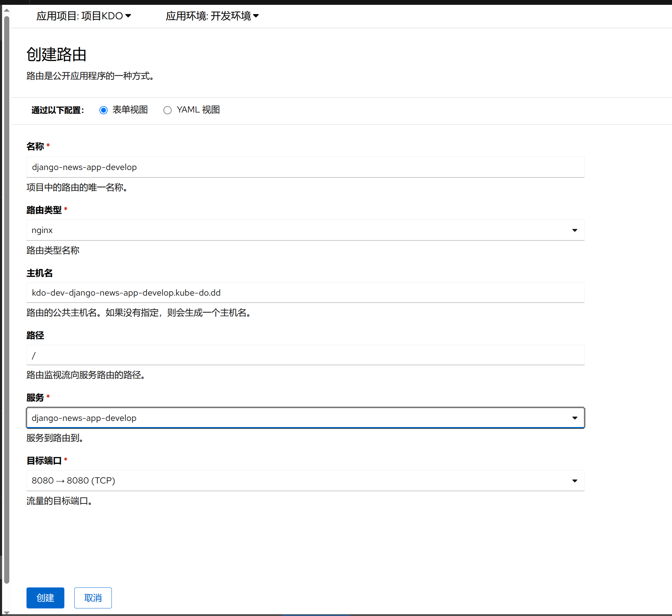Click the YAML 视图 label text

pyautogui.click(x=198, y=110)
